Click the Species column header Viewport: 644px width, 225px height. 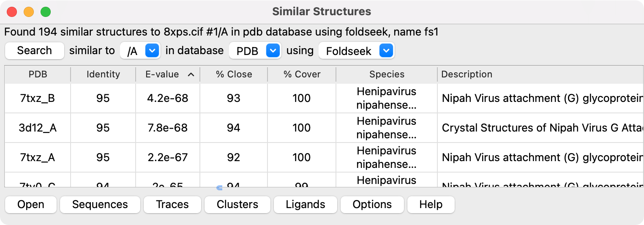(x=387, y=74)
